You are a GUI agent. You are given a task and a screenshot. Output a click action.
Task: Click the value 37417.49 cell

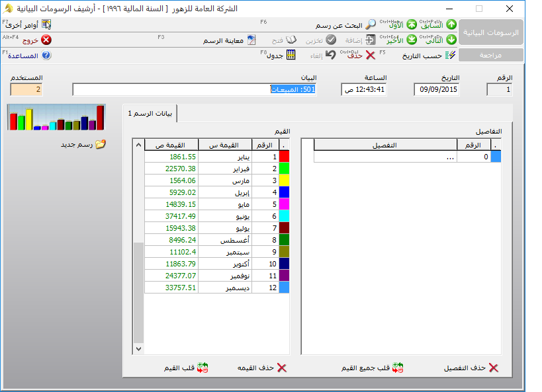(171, 216)
